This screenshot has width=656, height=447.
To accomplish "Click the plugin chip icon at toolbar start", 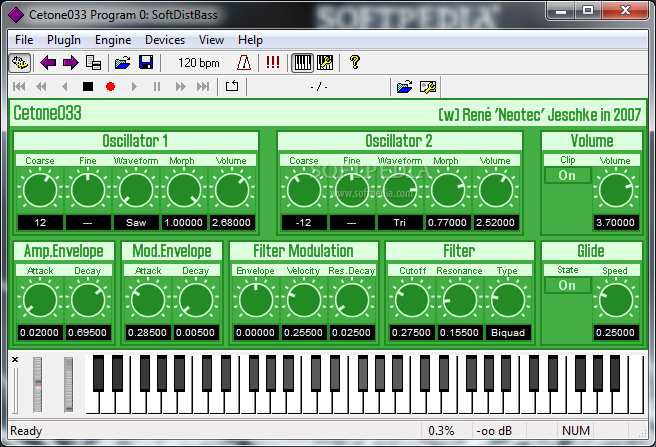I will (x=20, y=63).
